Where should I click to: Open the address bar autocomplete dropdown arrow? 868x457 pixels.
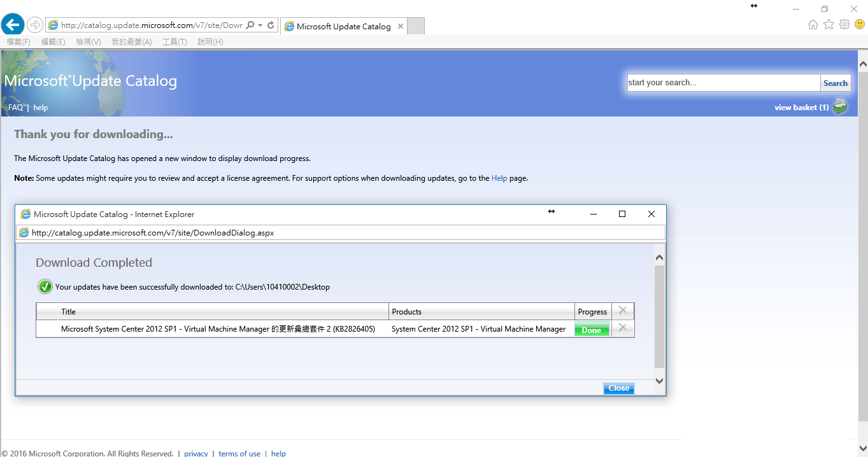[260, 25]
